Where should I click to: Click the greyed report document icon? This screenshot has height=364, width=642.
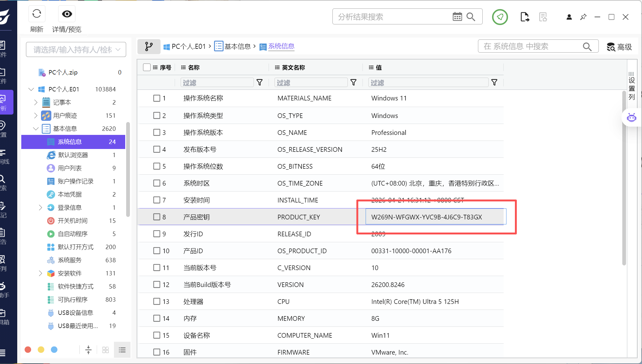click(x=543, y=17)
